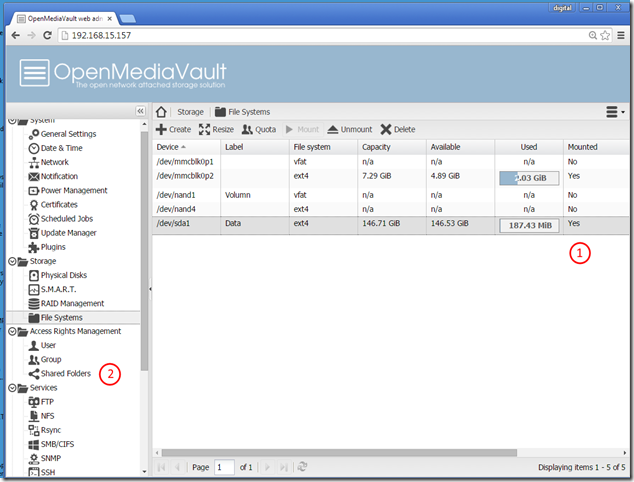The image size is (634, 482).
Task: Sort by the File system column header
Action: pos(323,147)
